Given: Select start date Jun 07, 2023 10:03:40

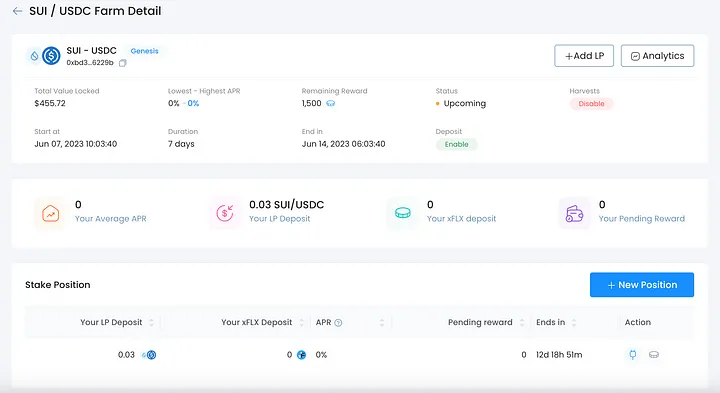Looking at the screenshot, I should 76,144.
